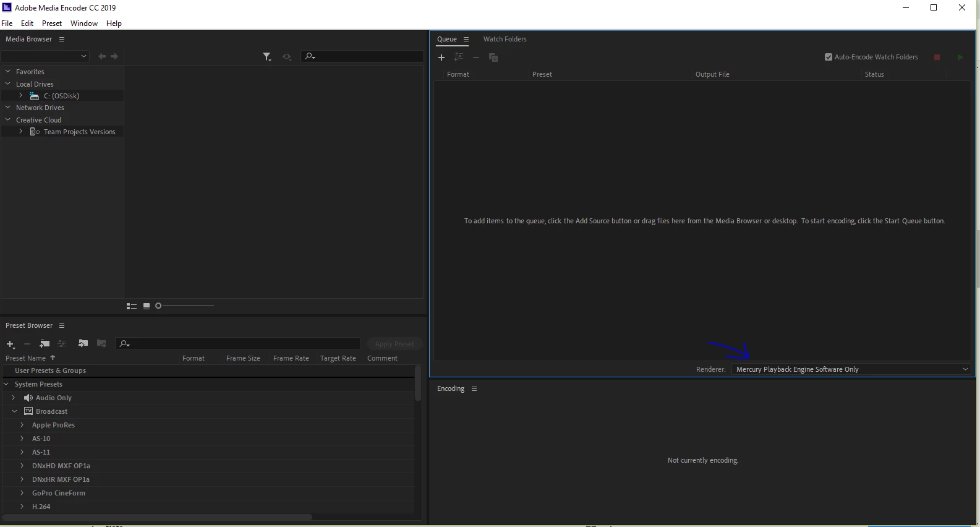Expand the GoPro CineForm presets

point(22,493)
